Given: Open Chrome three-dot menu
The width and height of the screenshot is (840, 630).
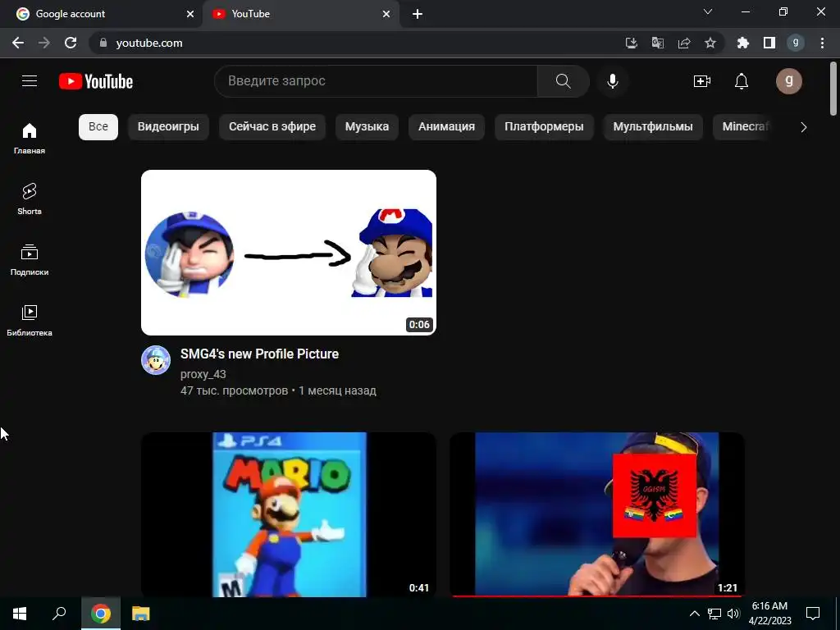Looking at the screenshot, I should point(822,43).
